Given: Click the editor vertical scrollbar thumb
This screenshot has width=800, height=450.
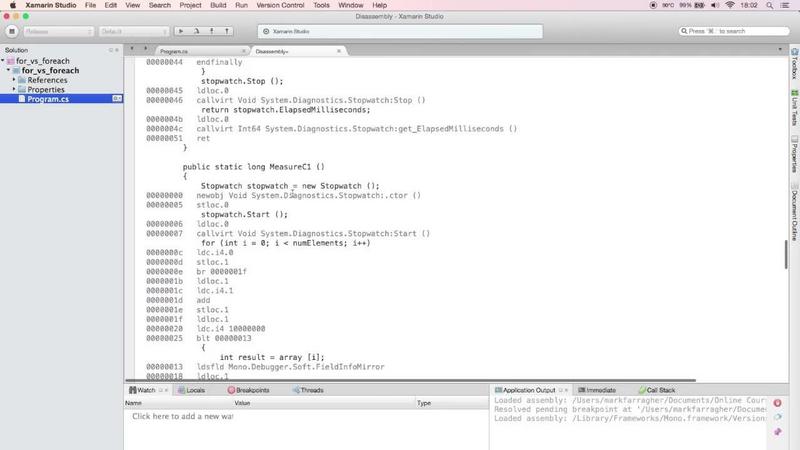Looking at the screenshot, I should [786, 254].
